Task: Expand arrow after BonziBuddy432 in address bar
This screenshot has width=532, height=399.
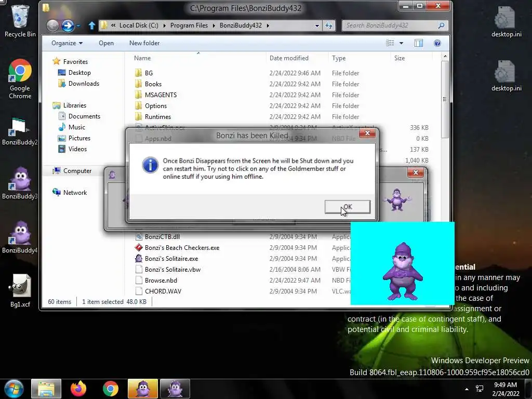Action: pyautogui.click(x=268, y=25)
